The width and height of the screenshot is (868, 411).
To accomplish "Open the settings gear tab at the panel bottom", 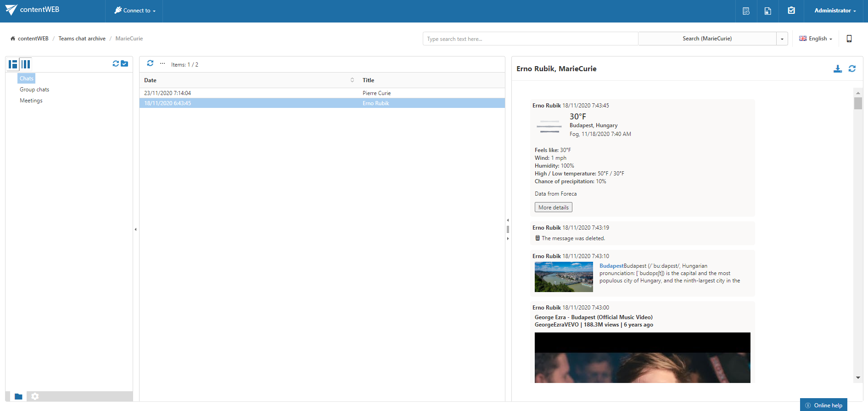I will [35, 396].
